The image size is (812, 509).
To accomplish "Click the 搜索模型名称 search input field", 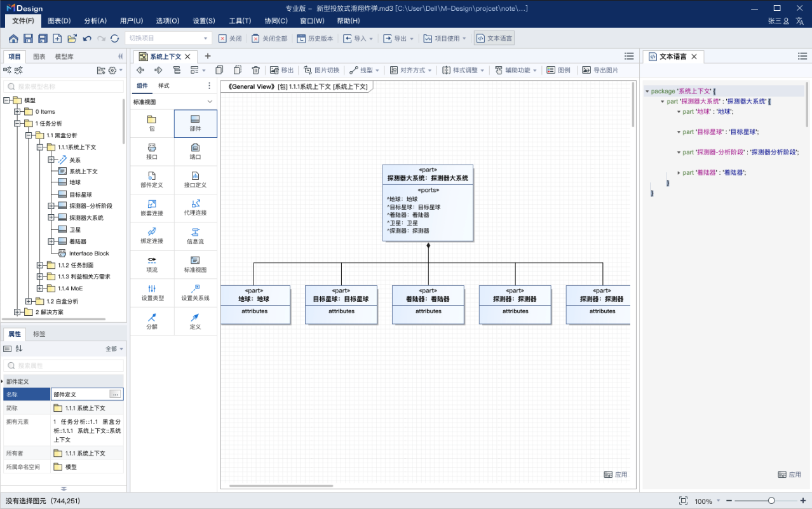I will (x=63, y=86).
